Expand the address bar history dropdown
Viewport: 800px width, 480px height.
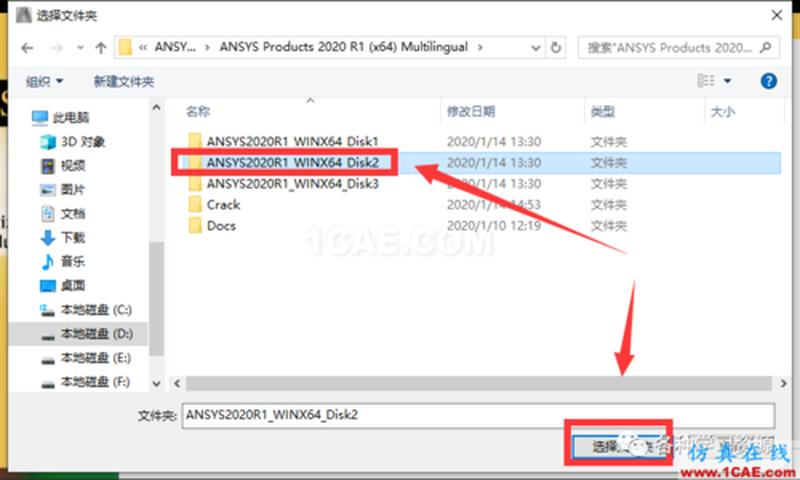click(535, 48)
